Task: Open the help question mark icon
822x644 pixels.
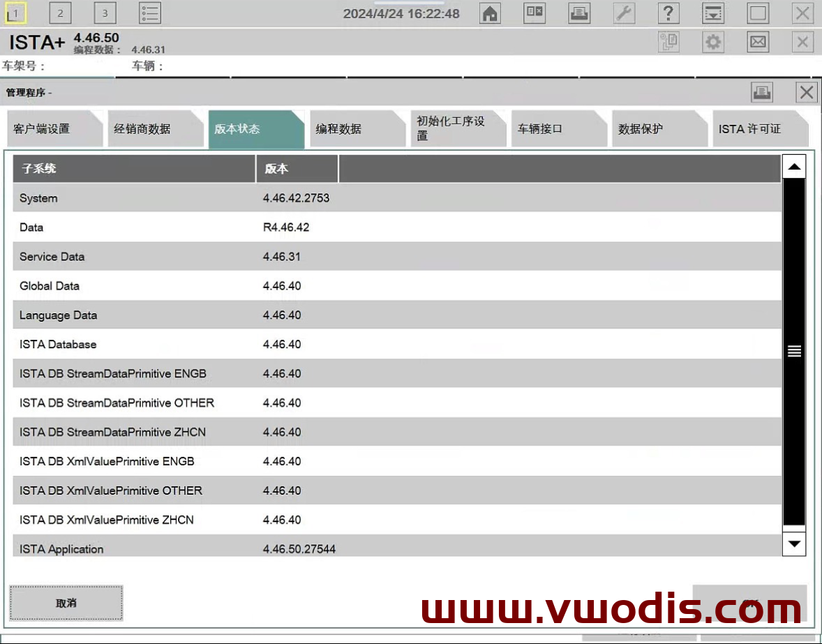Action: (668, 13)
